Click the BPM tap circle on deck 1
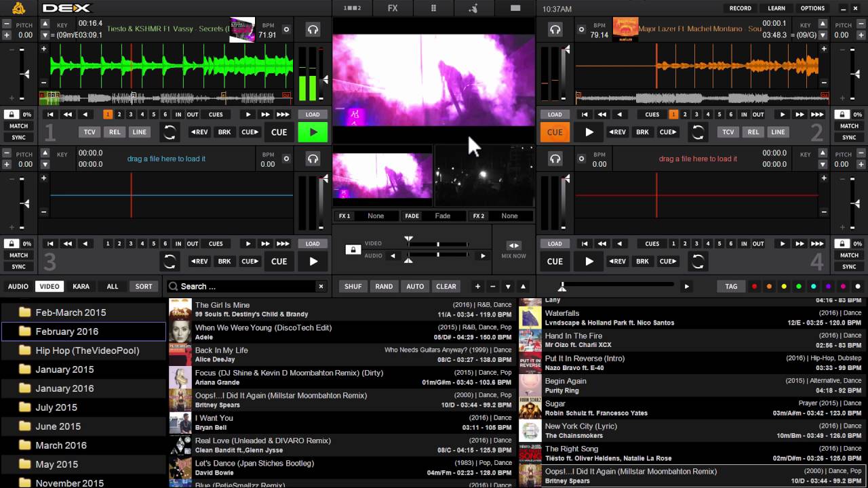 286,30
